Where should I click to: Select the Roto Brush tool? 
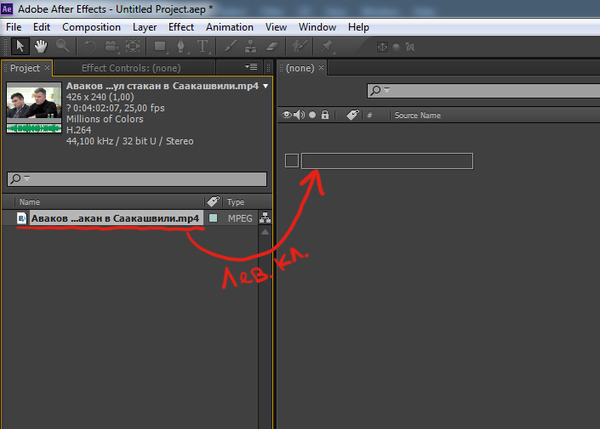(299, 47)
